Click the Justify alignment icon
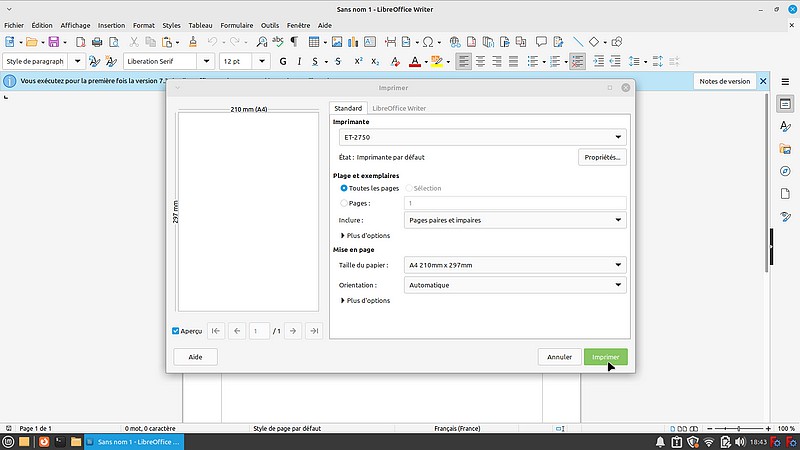The image size is (800, 450). click(513, 62)
